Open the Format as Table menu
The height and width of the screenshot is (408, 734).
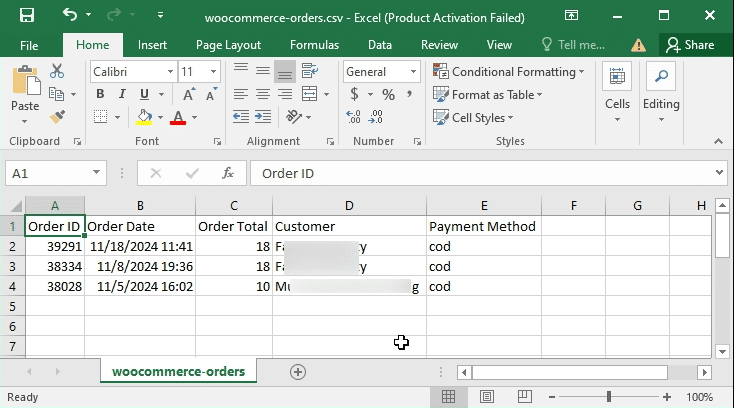pos(487,95)
